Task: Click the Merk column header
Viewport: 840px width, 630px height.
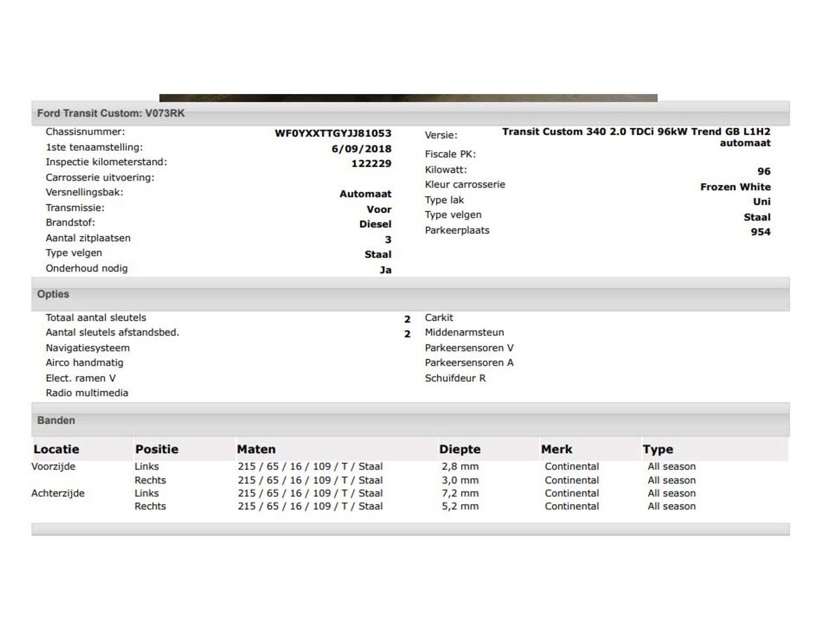Action: (x=556, y=449)
